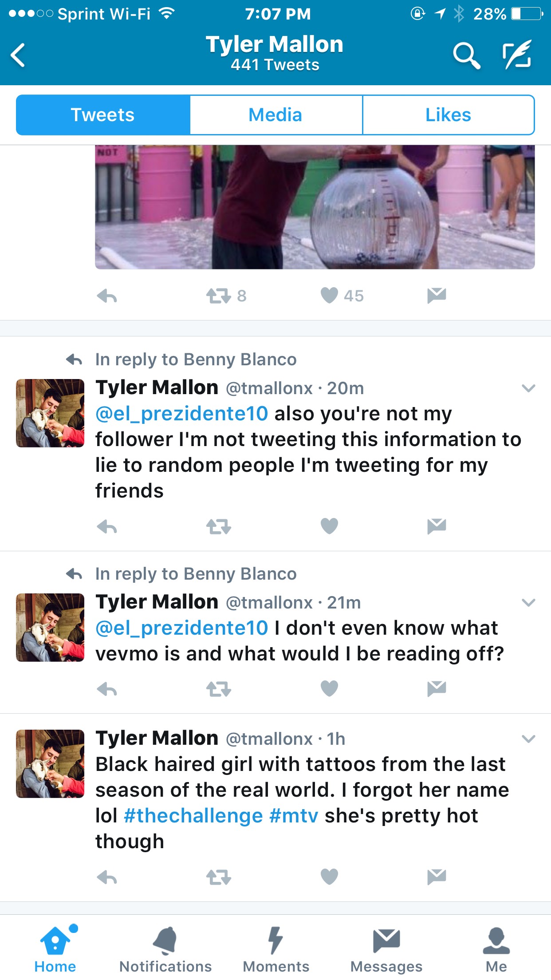Go back with the header arrow
Viewport: 551px width, 980px height.
[18, 55]
